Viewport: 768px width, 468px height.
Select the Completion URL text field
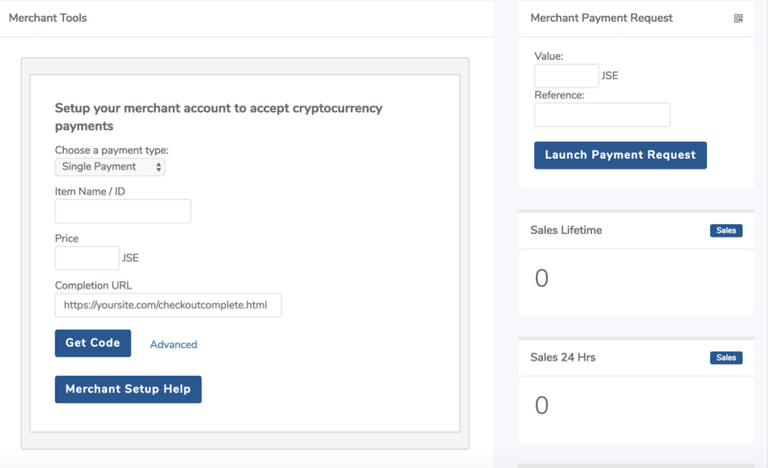(x=168, y=305)
